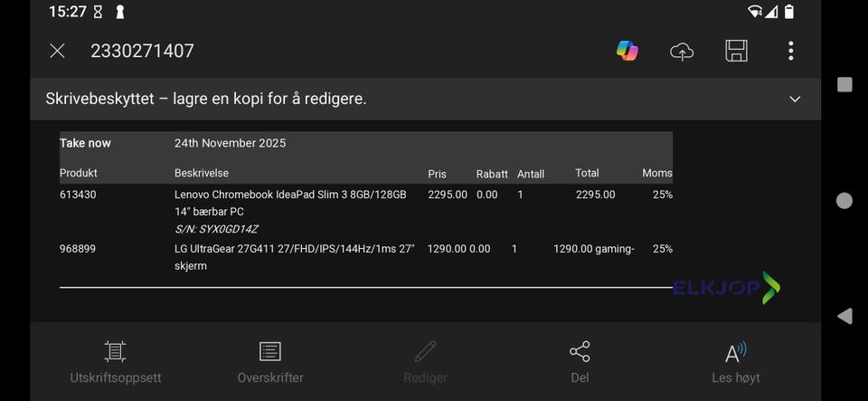Image resolution: width=868 pixels, height=401 pixels.
Task: Select the date 24th November 2025
Action: coord(231,143)
